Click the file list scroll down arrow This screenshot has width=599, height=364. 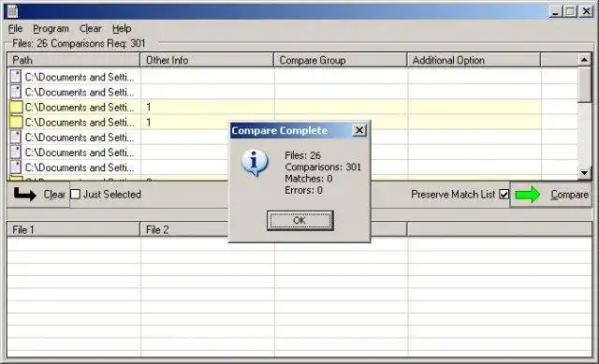[584, 172]
